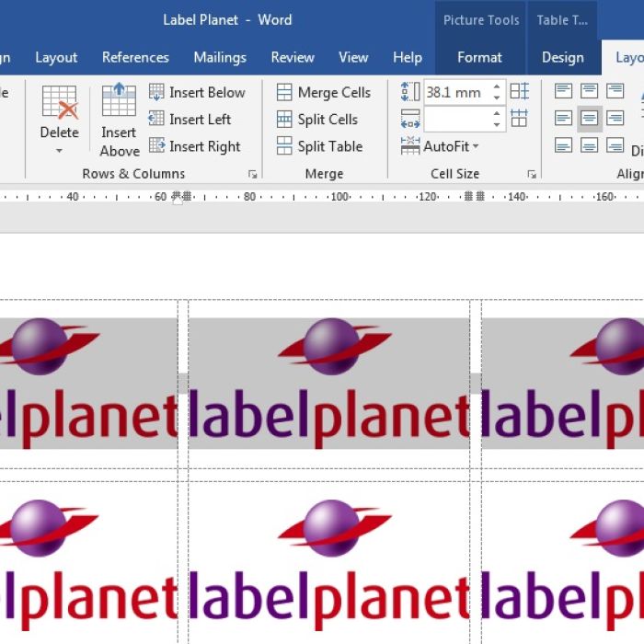Open the References tab

coord(135,57)
